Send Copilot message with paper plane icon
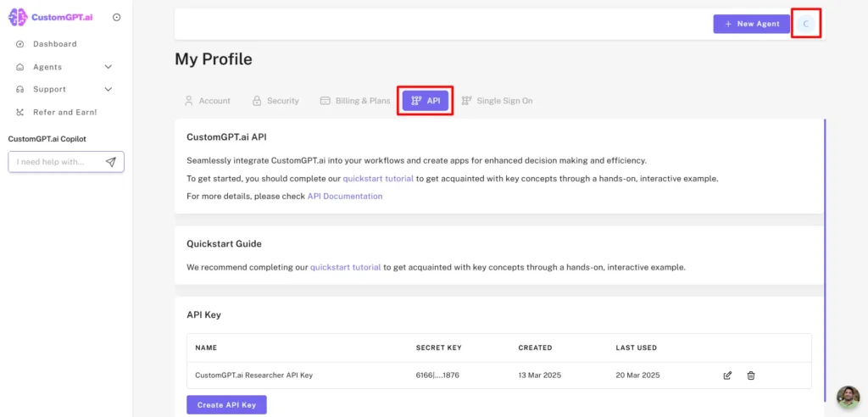This screenshot has width=868, height=417. 111,162
